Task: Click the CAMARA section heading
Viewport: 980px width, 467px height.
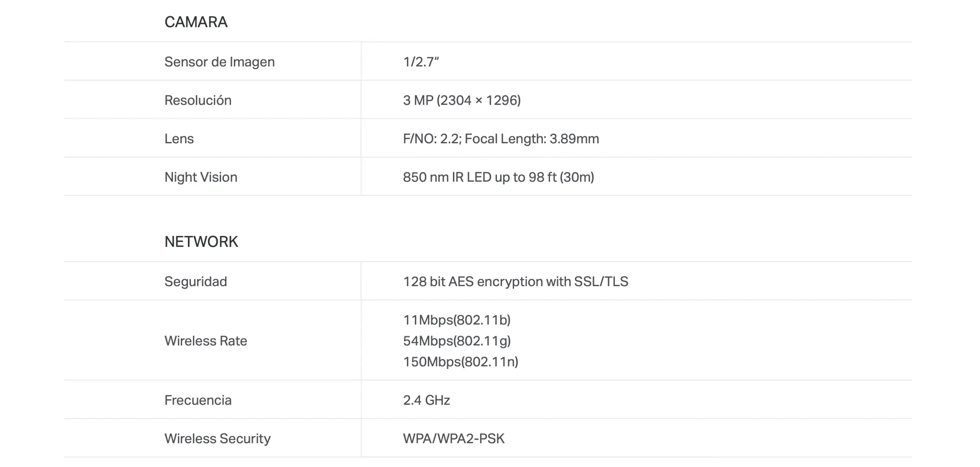Action: pos(196,22)
